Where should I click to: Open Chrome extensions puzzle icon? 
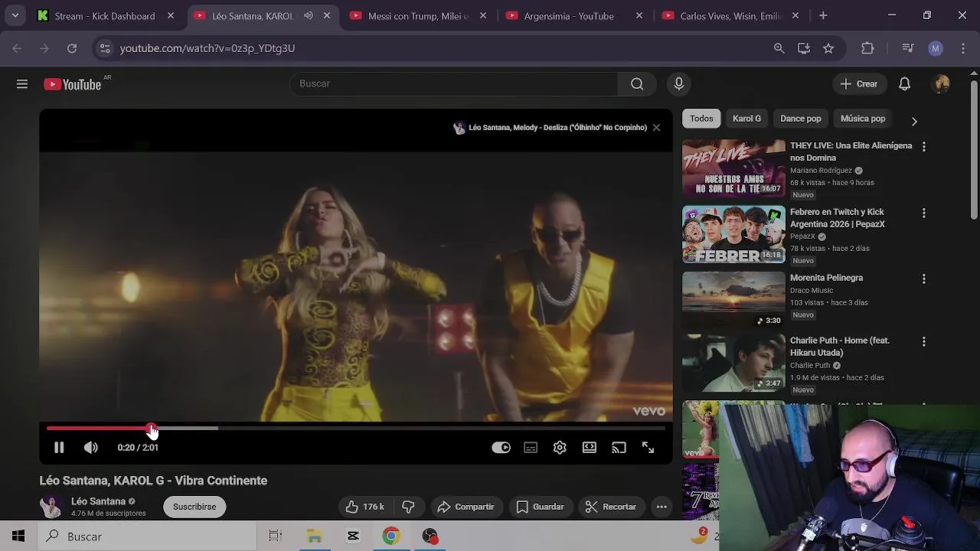867,48
